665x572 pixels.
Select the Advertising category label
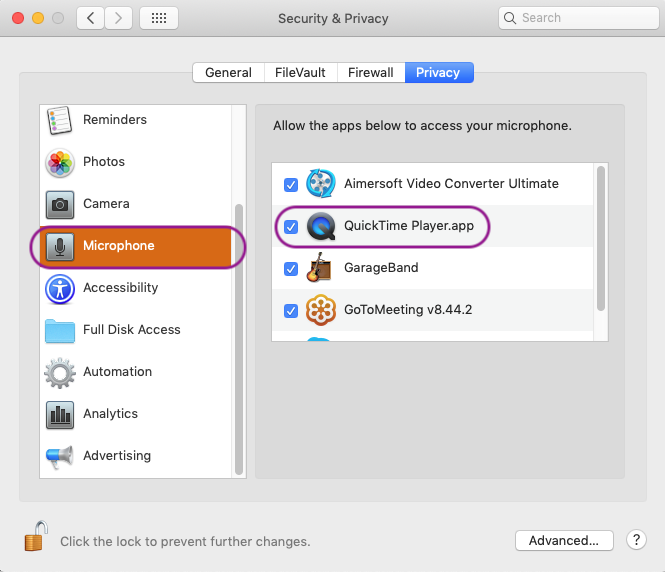point(117,455)
